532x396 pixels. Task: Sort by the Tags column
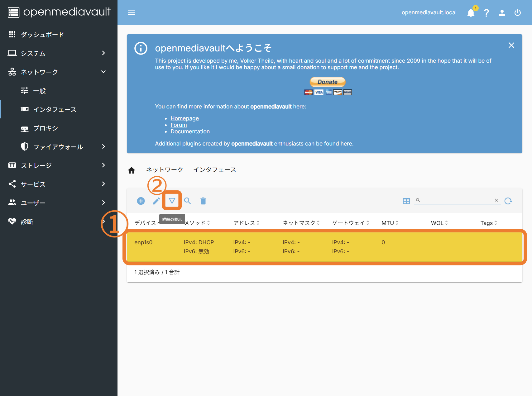click(x=489, y=223)
